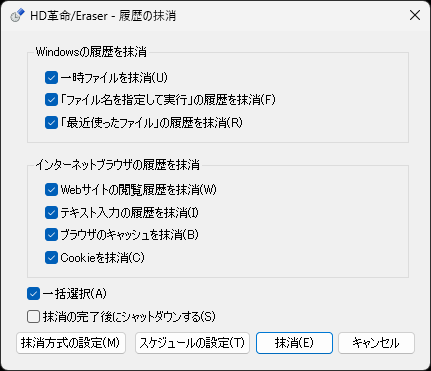Click the キャンセル button
This screenshot has height=371, width=431.
pyautogui.click(x=376, y=343)
